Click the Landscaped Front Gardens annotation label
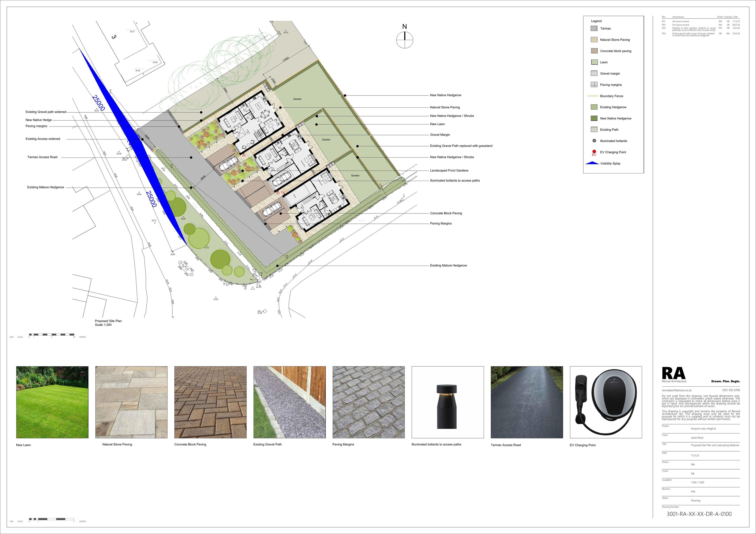The width and height of the screenshot is (756, 534). (x=449, y=171)
